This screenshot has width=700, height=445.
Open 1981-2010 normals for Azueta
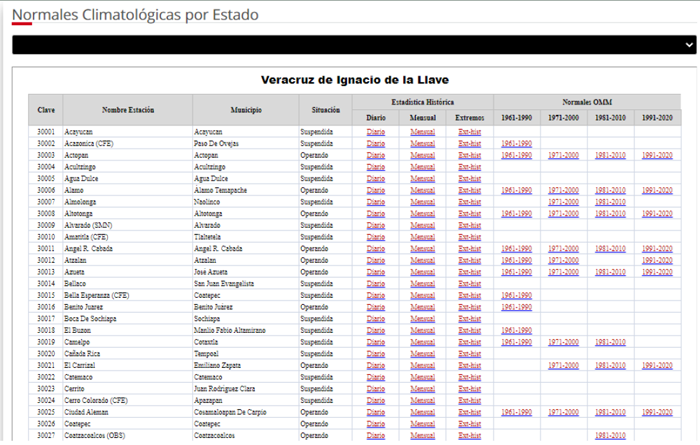pos(610,272)
